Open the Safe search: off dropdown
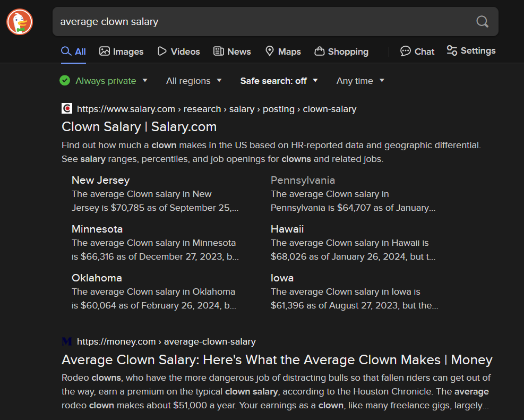The height and width of the screenshot is (420, 524). tap(279, 81)
